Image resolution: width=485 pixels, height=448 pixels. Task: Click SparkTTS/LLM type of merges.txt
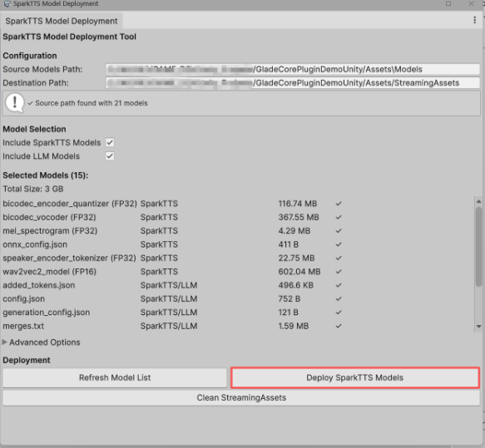pyautogui.click(x=169, y=326)
